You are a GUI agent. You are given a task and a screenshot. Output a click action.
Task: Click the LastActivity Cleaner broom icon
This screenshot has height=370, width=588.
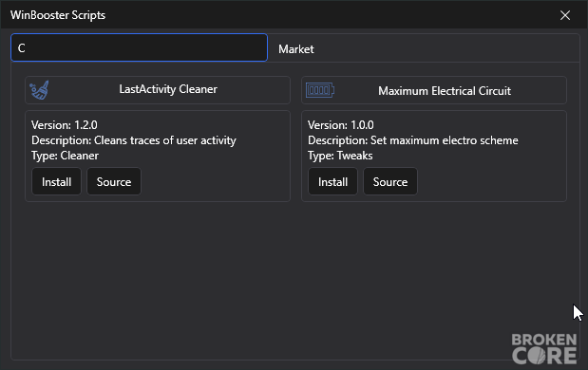[x=39, y=90]
